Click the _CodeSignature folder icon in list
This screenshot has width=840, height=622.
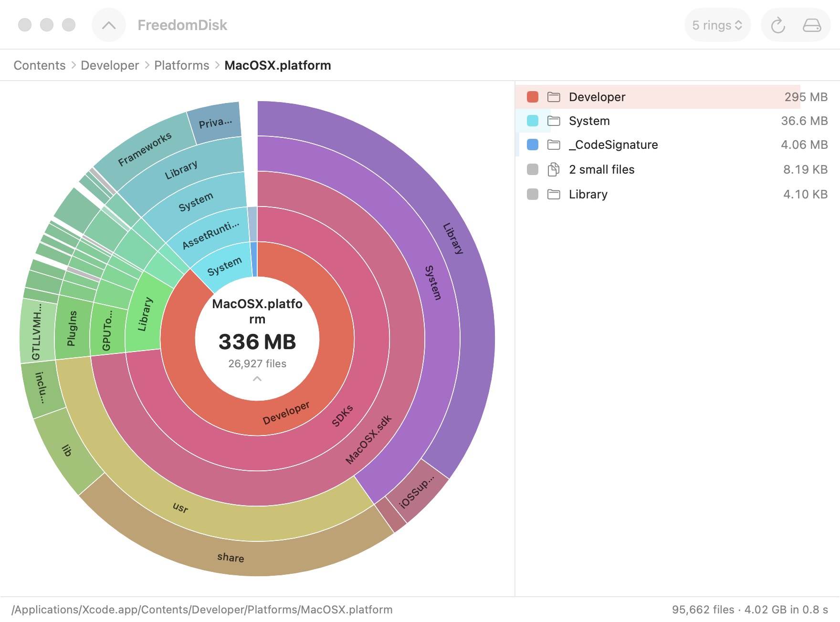554,145
